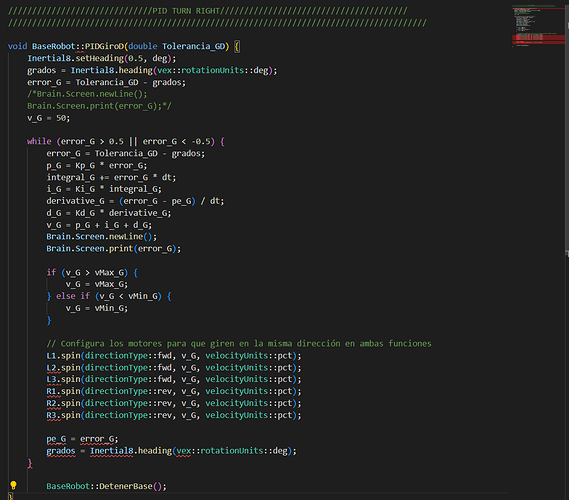Click the derivative_G calculation line
Viewport: 569px width, 500px height.
click(x=135, y=201)
